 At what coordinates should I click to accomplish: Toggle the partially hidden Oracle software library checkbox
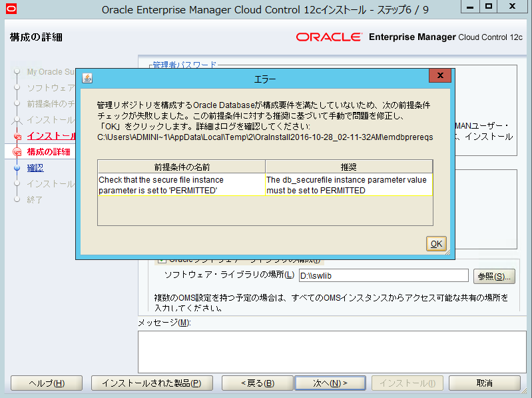160,260
